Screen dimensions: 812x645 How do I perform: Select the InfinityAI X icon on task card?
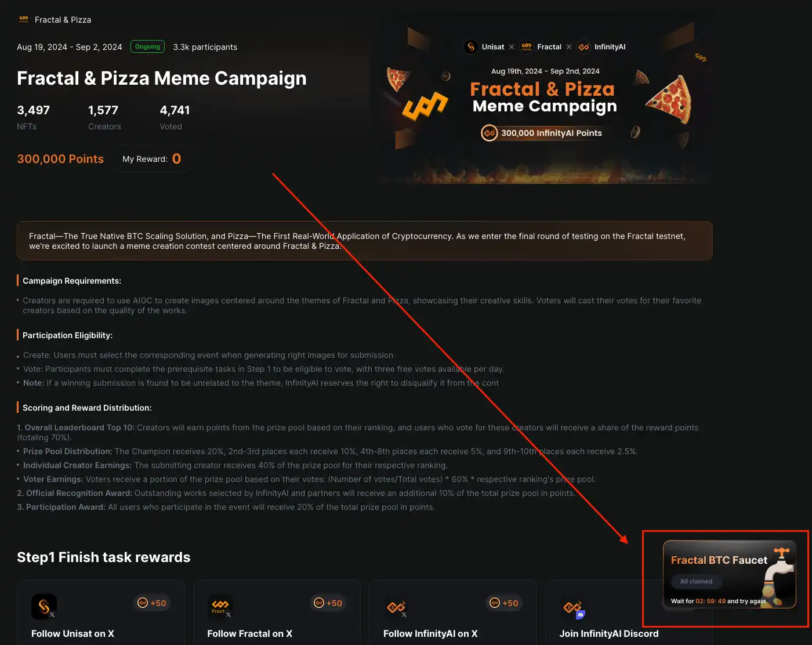[x=396, y=607]
